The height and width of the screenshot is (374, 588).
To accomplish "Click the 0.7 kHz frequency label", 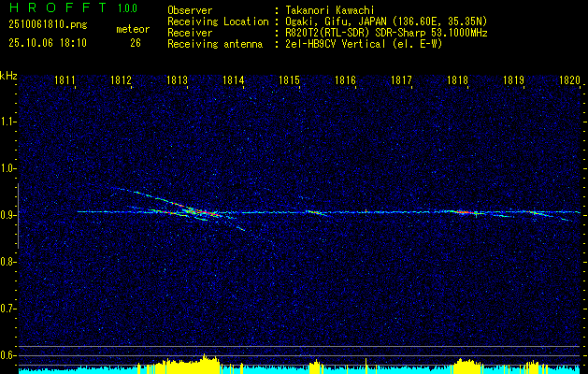I will tap(7, 309).
